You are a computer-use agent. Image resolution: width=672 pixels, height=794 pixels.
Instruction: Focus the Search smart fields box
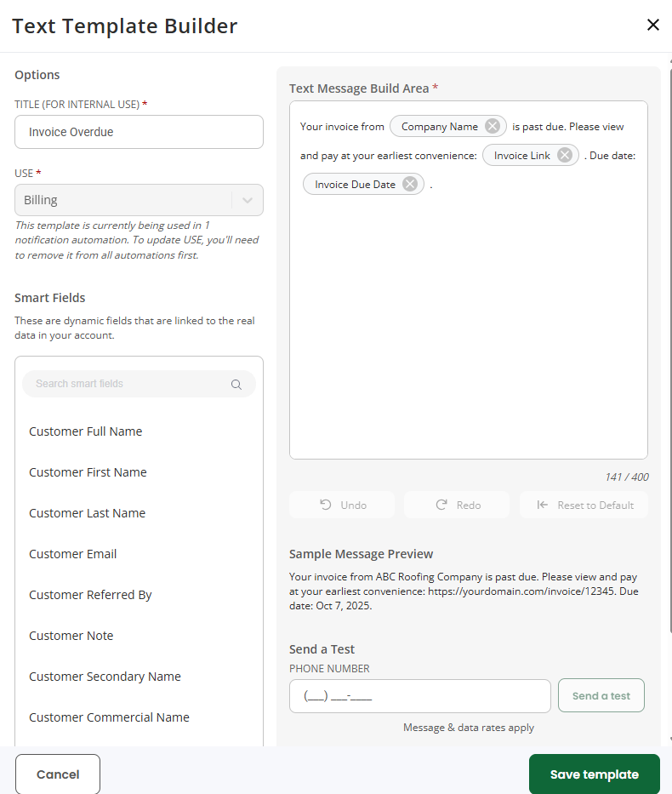tap(139, 384)
